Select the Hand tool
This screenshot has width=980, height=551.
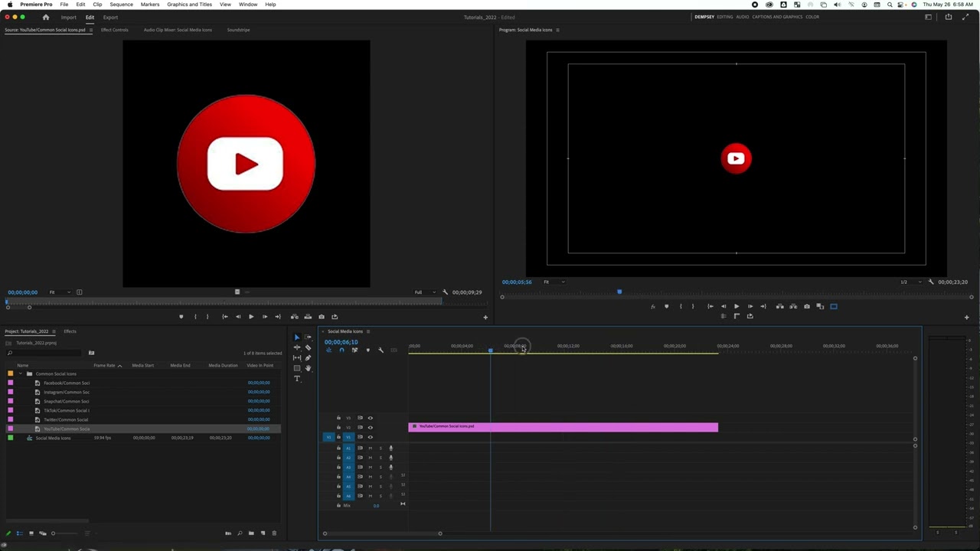[x=308, y=368]
